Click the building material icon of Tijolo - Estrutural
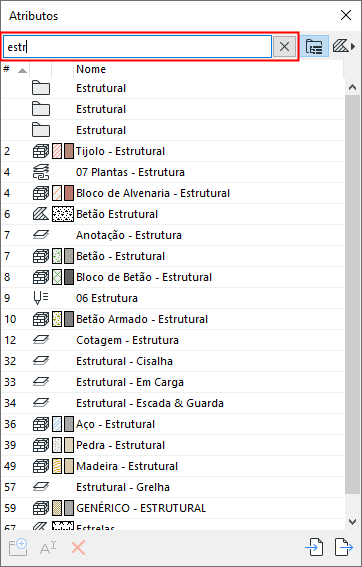 click(41, 151)
